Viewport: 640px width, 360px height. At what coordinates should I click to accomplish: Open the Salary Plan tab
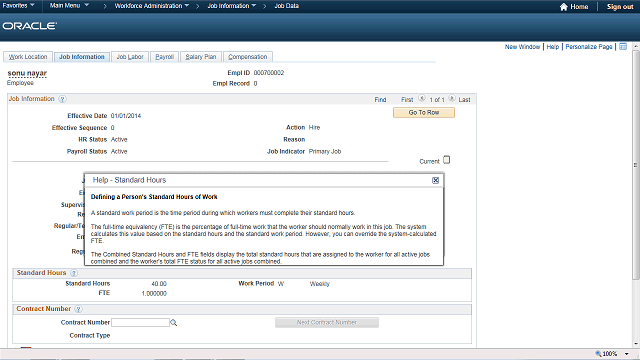201,57
